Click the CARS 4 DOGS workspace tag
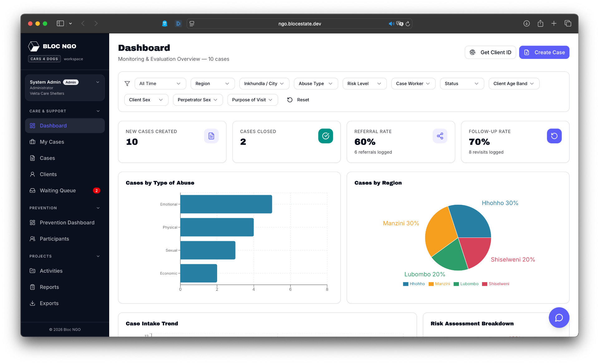Viewport: 599px width, 364px height. pyautogui.click(x=44, y=59)
